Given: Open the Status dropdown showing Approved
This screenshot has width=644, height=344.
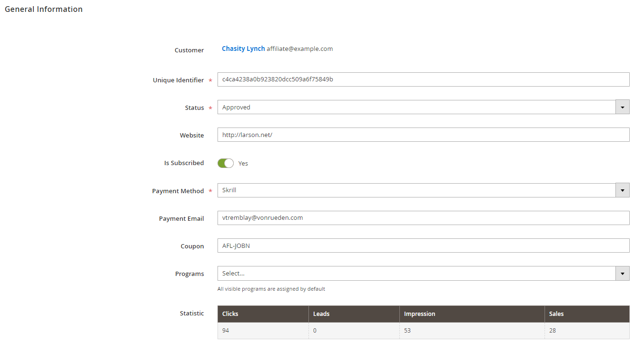Looking at the screenshot, I should [423, 107].
